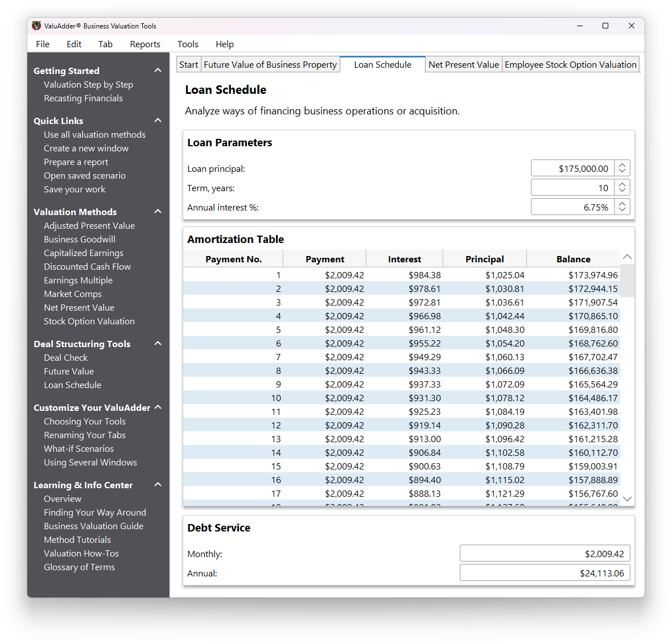The image size is (672, 643).
Task: Open Capitalized Earnings method
Action: tap(84, 253)
